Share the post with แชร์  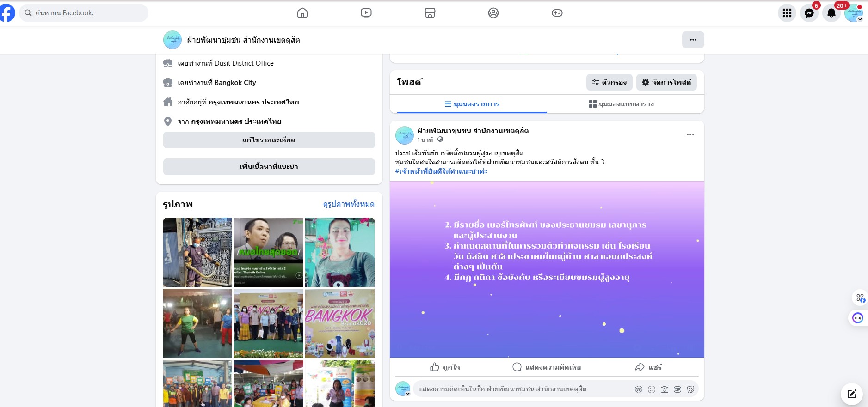(648, 367)
